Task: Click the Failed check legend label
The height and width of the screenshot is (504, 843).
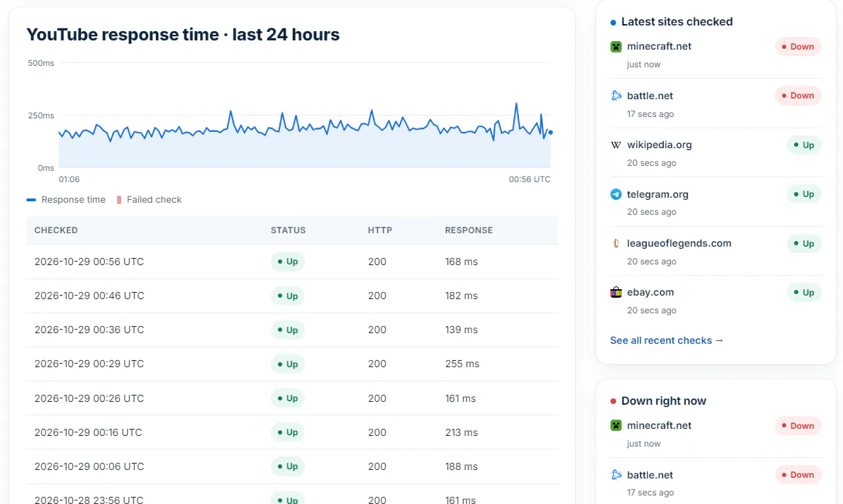Action: (155, 200)
